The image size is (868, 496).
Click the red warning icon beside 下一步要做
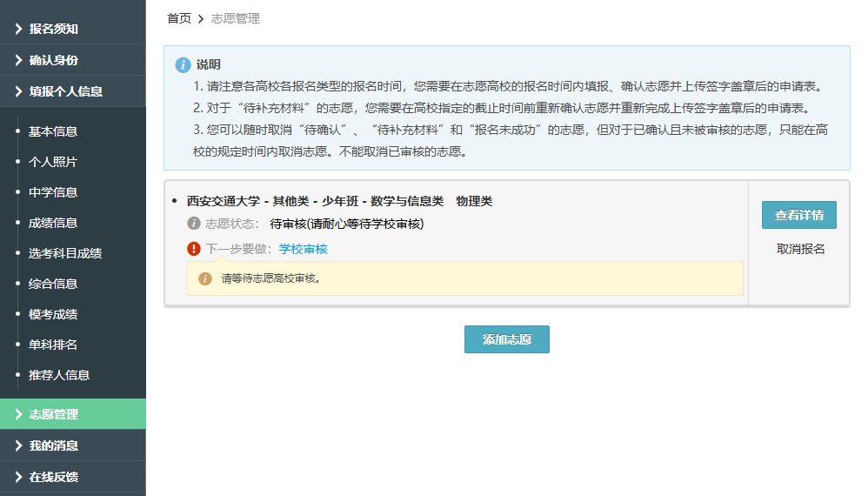point(194,249)
